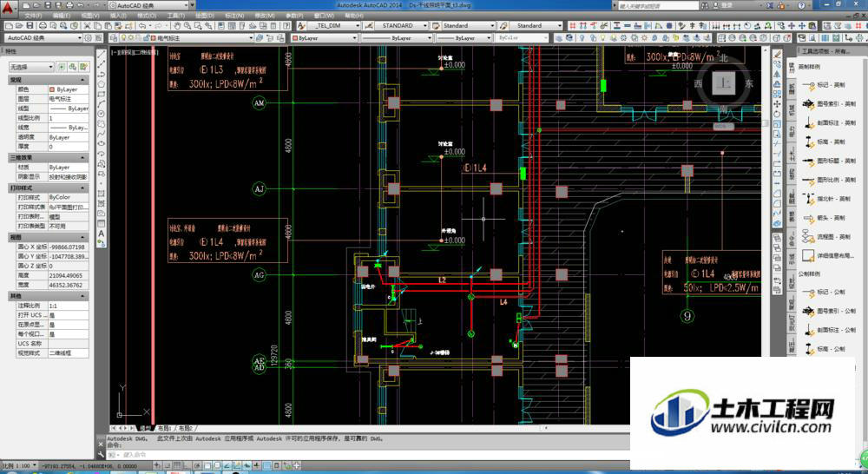868x474 pixels.
Task: Click the Cut scissors icon
Action: pos(88,25)
